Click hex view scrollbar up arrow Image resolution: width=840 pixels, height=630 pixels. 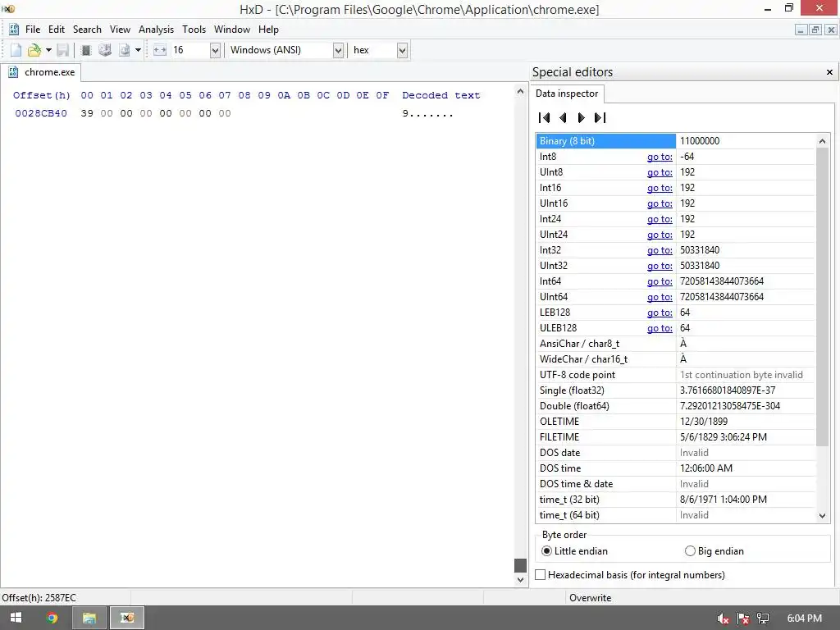520,92
